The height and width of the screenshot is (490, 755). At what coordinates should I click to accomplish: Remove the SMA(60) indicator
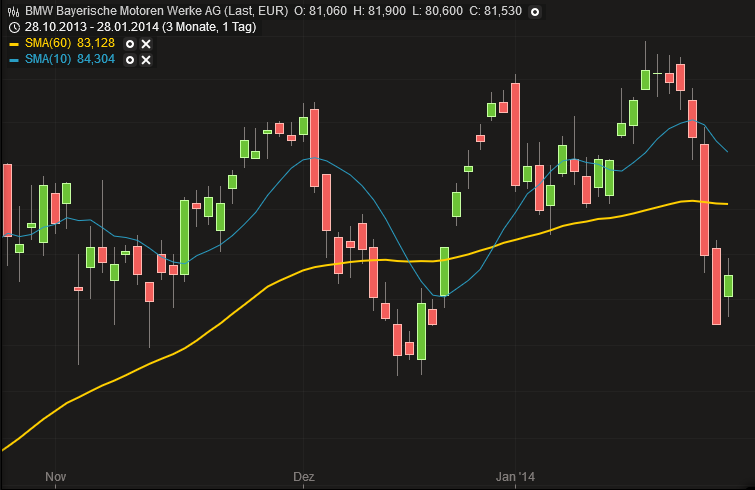pyautogui.click(x=146, y=44)
